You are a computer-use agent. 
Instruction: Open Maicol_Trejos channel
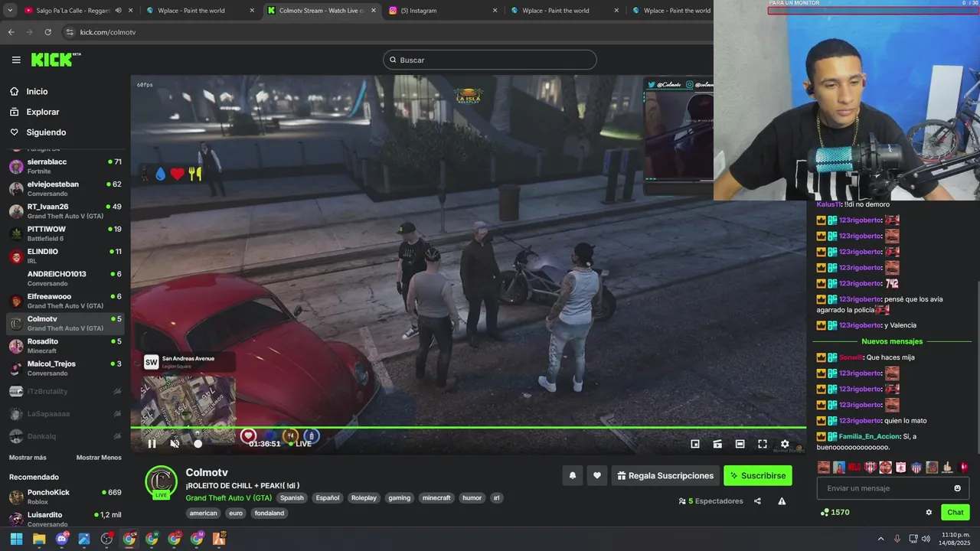pos(65,368)
